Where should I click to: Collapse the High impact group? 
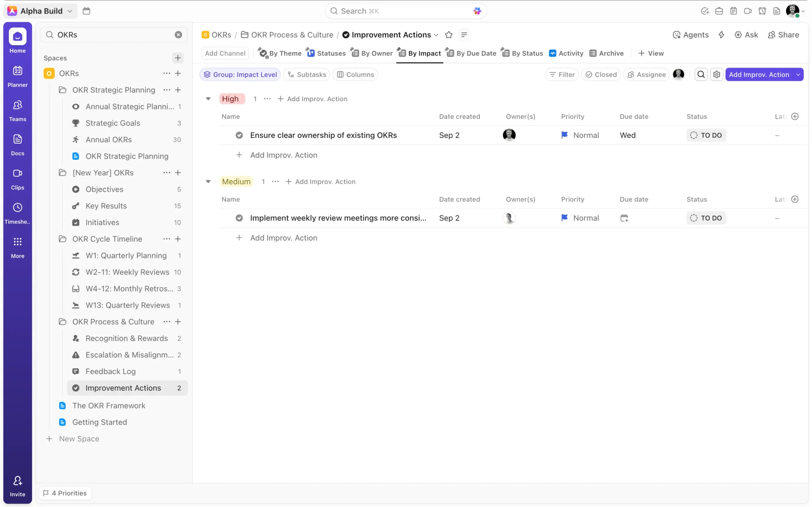pyautogui.click(x=208, y=99)
